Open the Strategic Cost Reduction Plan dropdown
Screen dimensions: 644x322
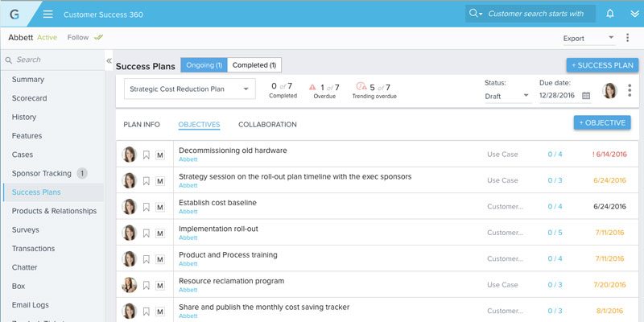point(190,89)
